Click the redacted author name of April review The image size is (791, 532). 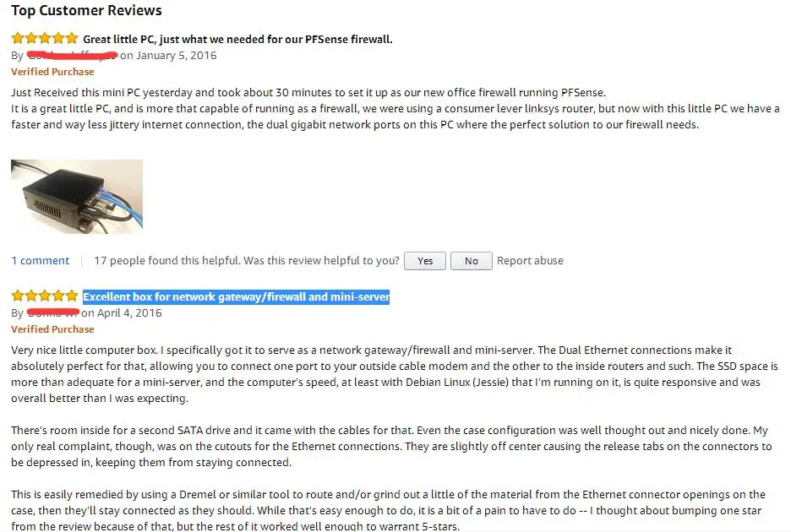tap(52, 312)
